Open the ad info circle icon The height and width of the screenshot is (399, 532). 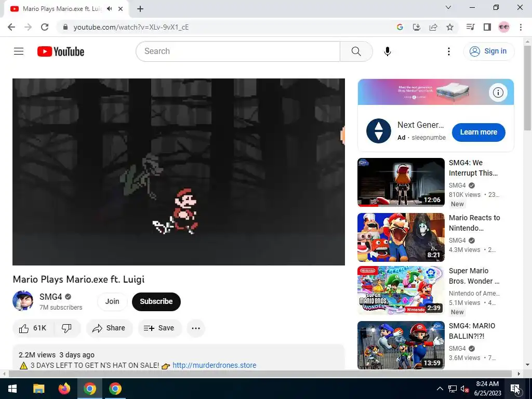(498, 92)
